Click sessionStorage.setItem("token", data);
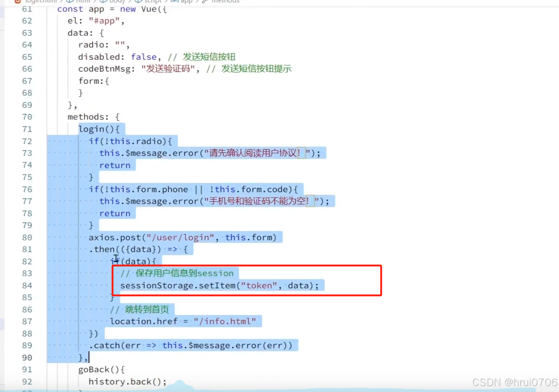 [219, 285]
